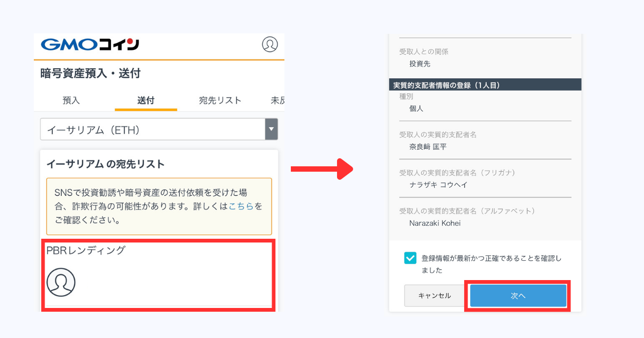Click the GMO Coin logo
This screenshot has width=644, height=338.
pyautogui.click(x=90, y=45)
